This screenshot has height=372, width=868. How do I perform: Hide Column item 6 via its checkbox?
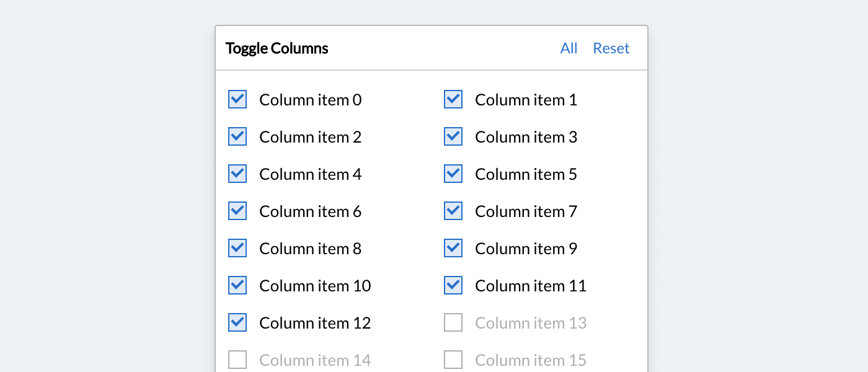237,211
